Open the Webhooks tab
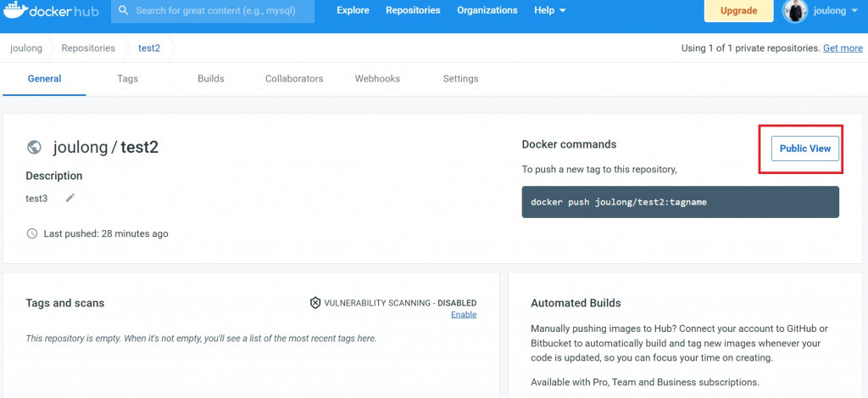Image resolution: width=868 pixels, height=398 pixels. [x=377, y=79]
